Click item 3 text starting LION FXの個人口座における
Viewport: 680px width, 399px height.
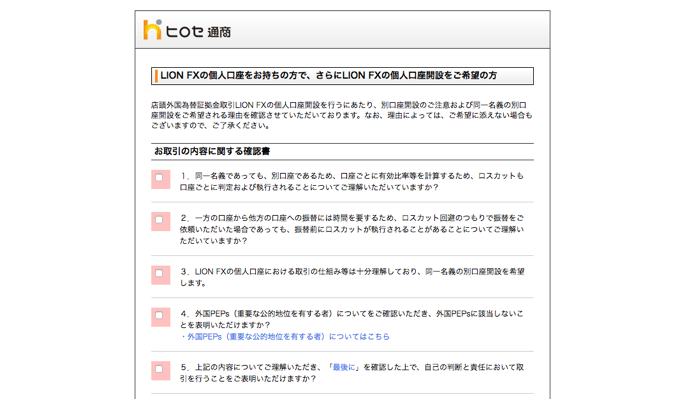(352, 277)
